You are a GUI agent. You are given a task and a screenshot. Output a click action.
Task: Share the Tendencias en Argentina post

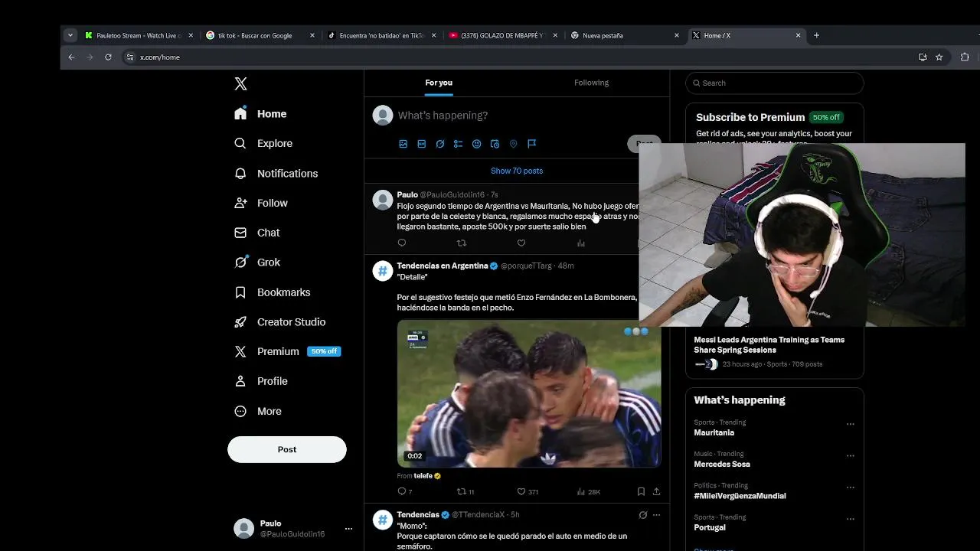[656, 492]
